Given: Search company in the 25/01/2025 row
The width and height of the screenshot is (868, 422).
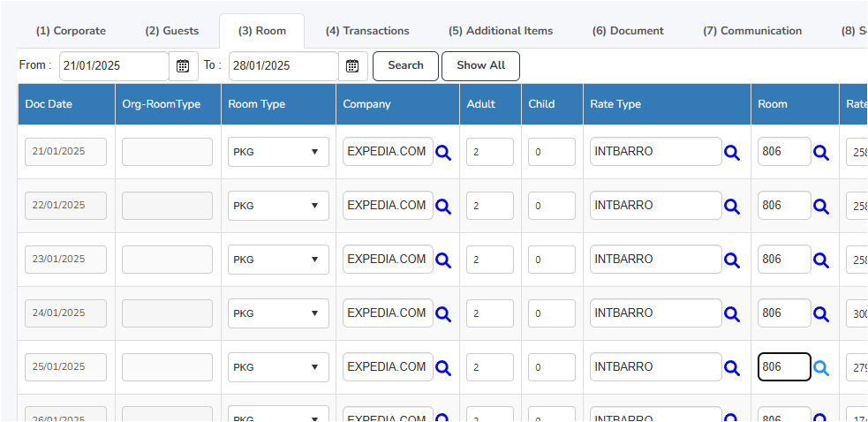Looking at the screenshot, I should click(x=443, y=368).
